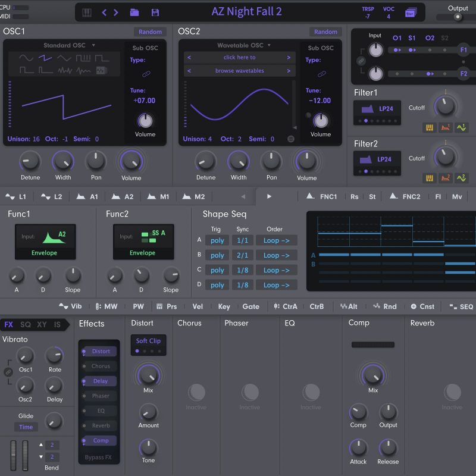The image size is (476, 476).
Task: Open the preset folder browser icon
Action: tap(134, 12)
